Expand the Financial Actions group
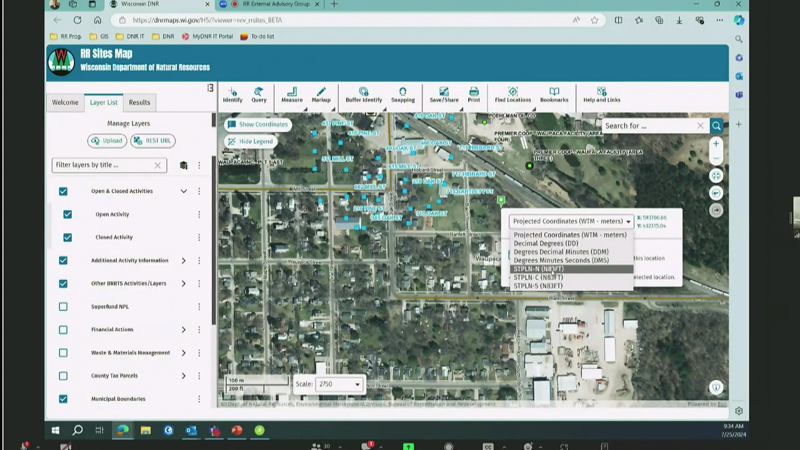This screenshot has width=800, height=450. (184, 330)
